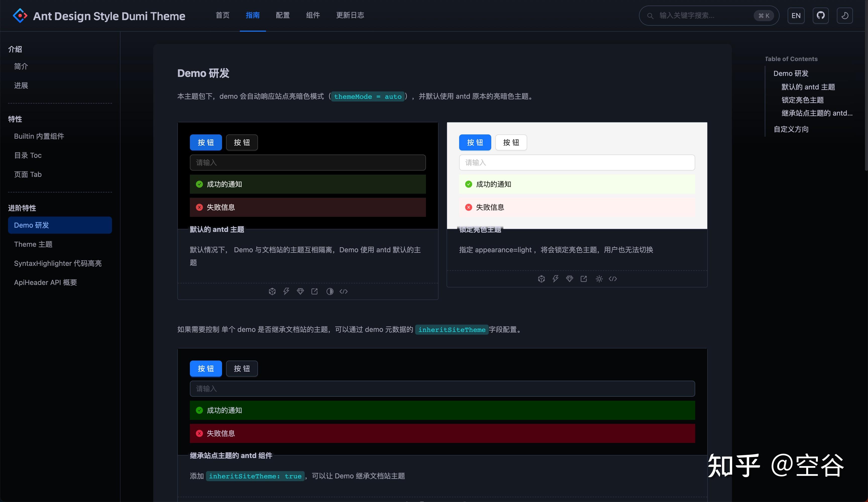This screenshot has width=868, height=502.
Task: Select SyntaxHighlighter 代码高亮 in the sidebar
Action: pyautogui.click(x=58, y=263)
